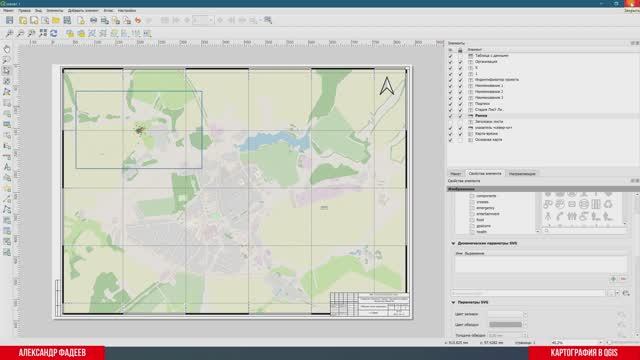Add a dynamic SVG parameter with plus button

pyautogui.click(x=613, y=279)
